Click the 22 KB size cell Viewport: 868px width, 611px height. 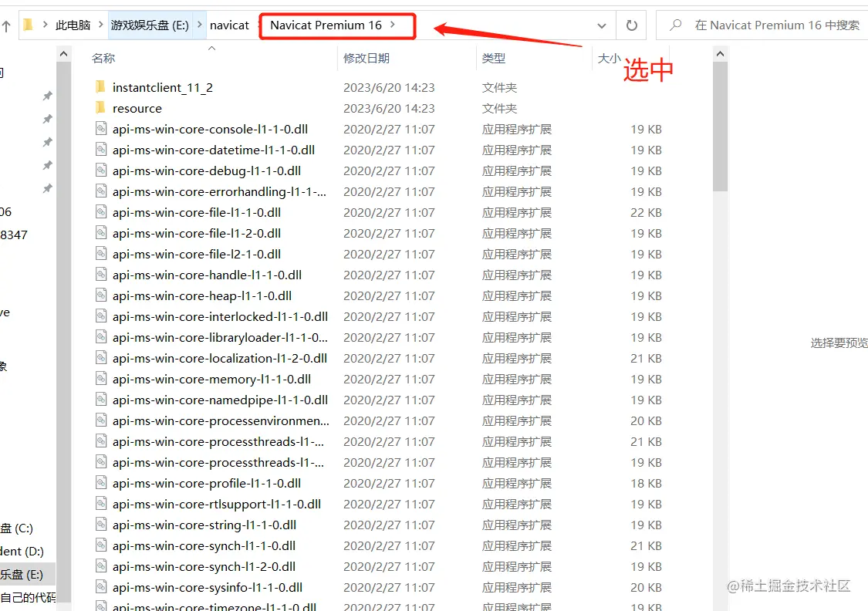tap(646, 212)
